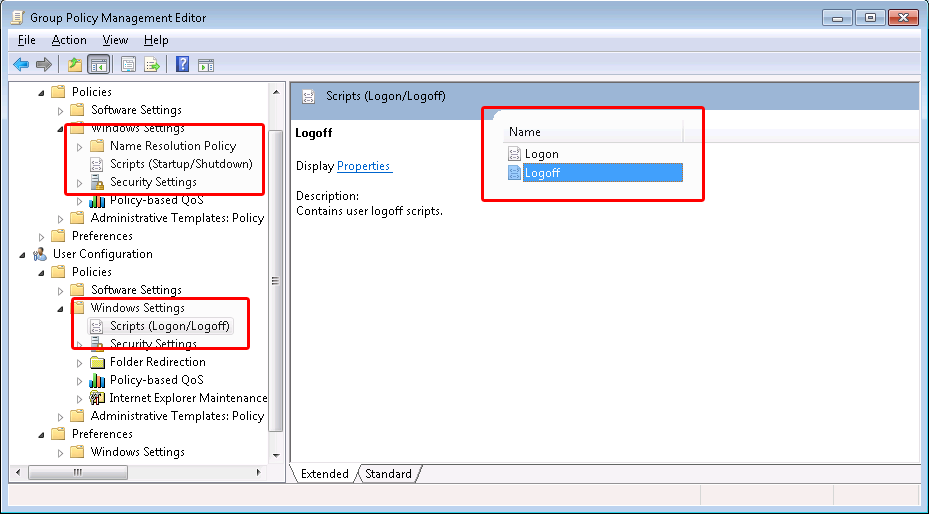
Task: Click the Scripts (Logon/Logoff) tree icon
Action: pyautogui.click(x=97, y=326)
